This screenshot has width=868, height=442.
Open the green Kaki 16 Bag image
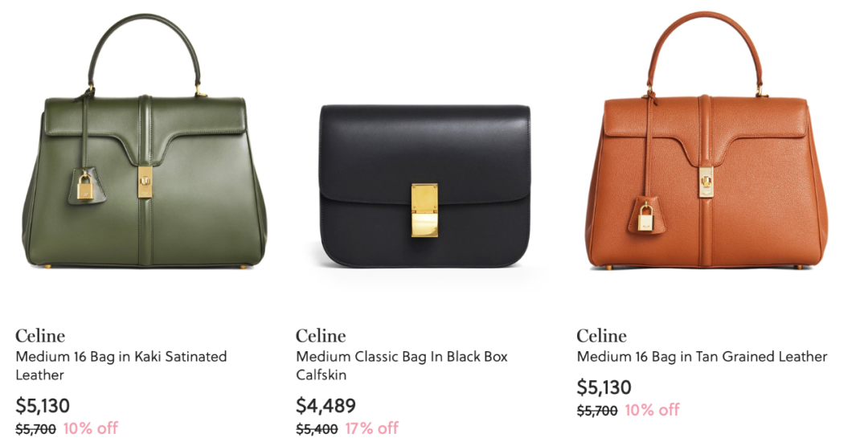point(145,142)
